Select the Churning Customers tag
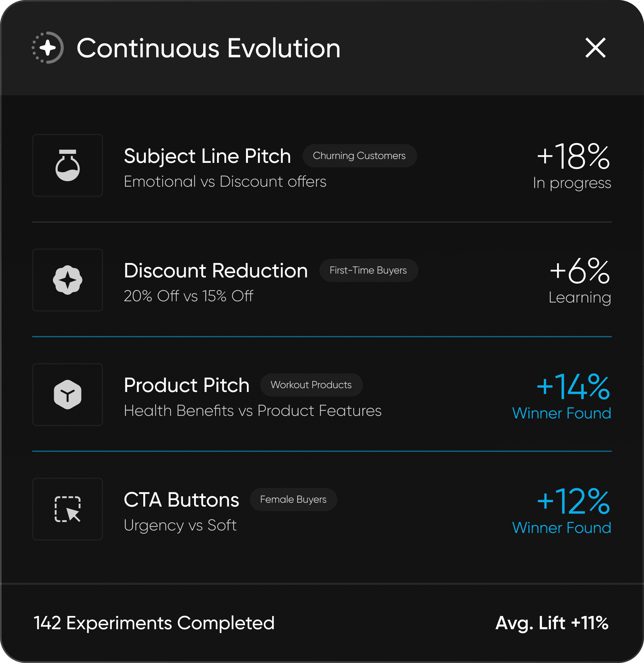The height and width of the screenshot is (663, 644). click(359, 156)
